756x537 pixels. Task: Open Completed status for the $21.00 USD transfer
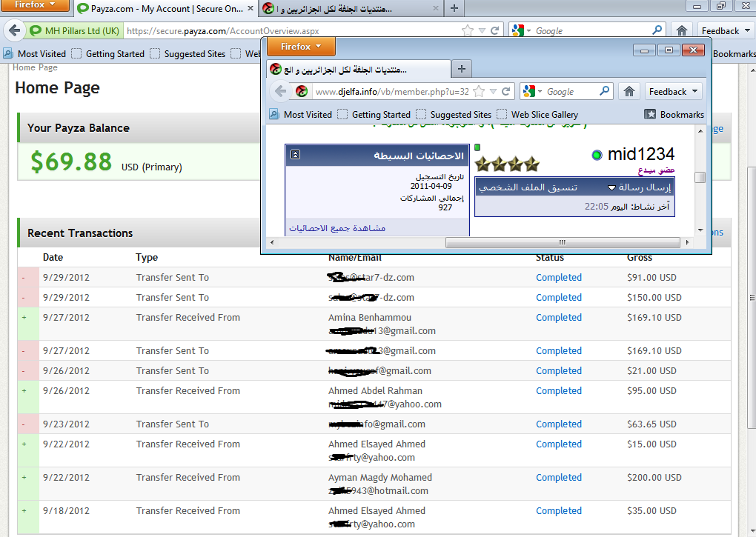[x=559, y=371]
